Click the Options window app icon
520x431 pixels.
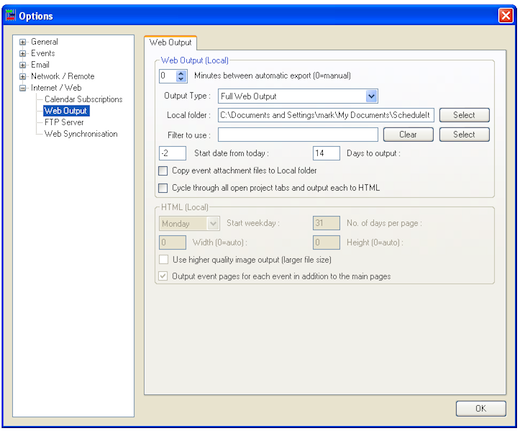pos(10,15)
